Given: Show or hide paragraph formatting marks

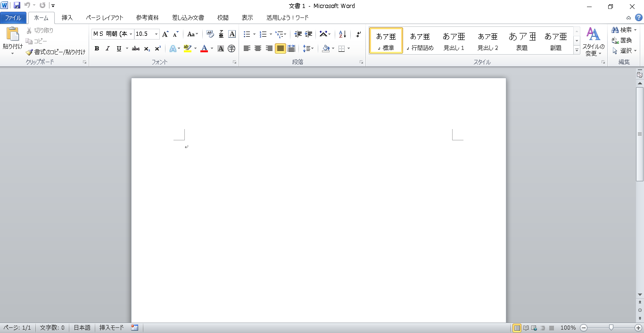Looking at the screenshot, I should pos(358,34).
